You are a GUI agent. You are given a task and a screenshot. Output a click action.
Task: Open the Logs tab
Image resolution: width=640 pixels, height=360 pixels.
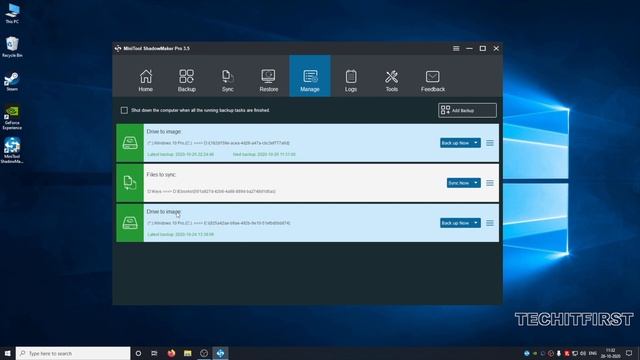pos(351,80)
